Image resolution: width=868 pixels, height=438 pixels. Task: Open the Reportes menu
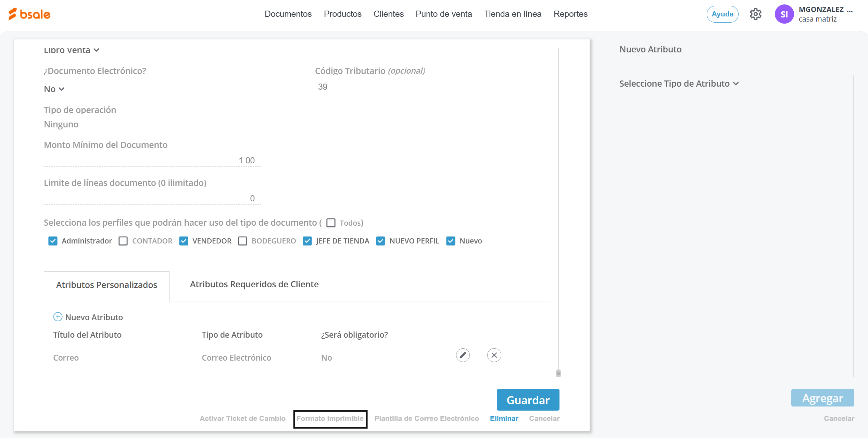click(570, 14)
